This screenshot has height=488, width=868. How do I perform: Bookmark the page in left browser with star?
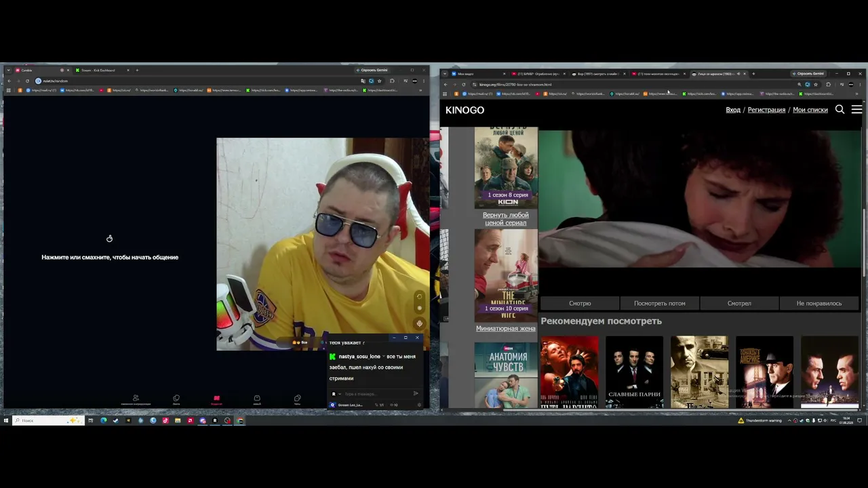(x=379, y=81)
